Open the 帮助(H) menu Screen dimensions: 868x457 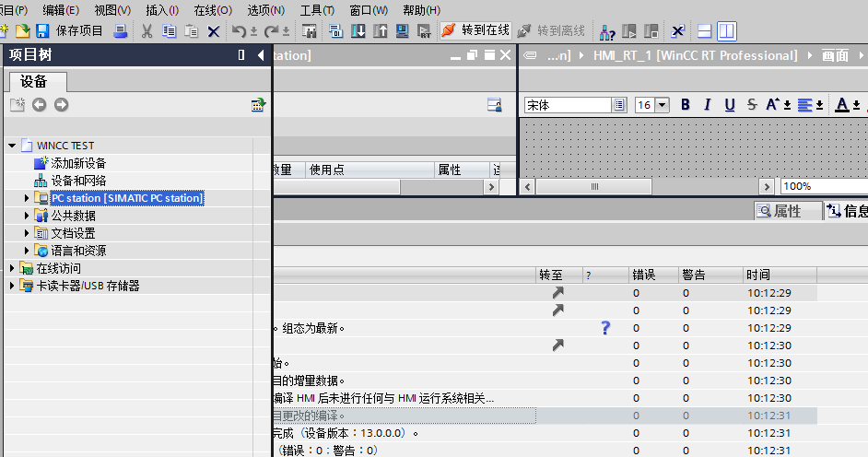point(421,10)
